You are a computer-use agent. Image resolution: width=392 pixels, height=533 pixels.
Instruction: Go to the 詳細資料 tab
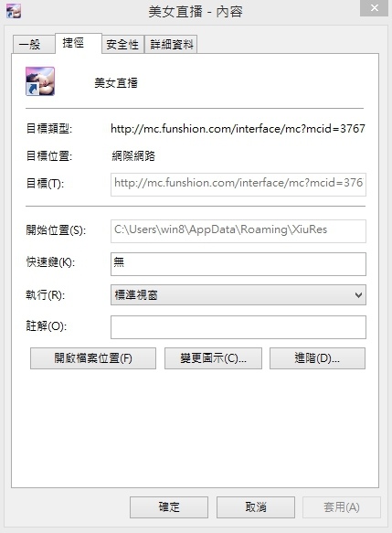pos(171,44)
